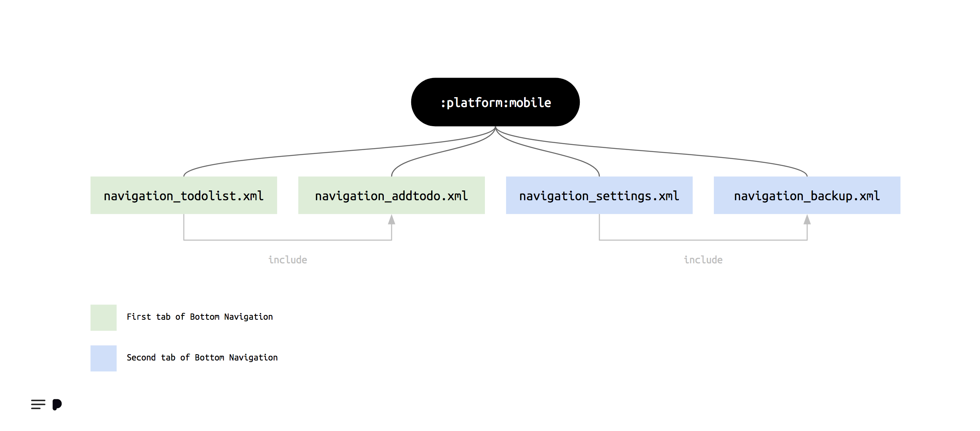Pick the green legend color swatch
This screenshot has width=980, height=431.
pos(103,317)
